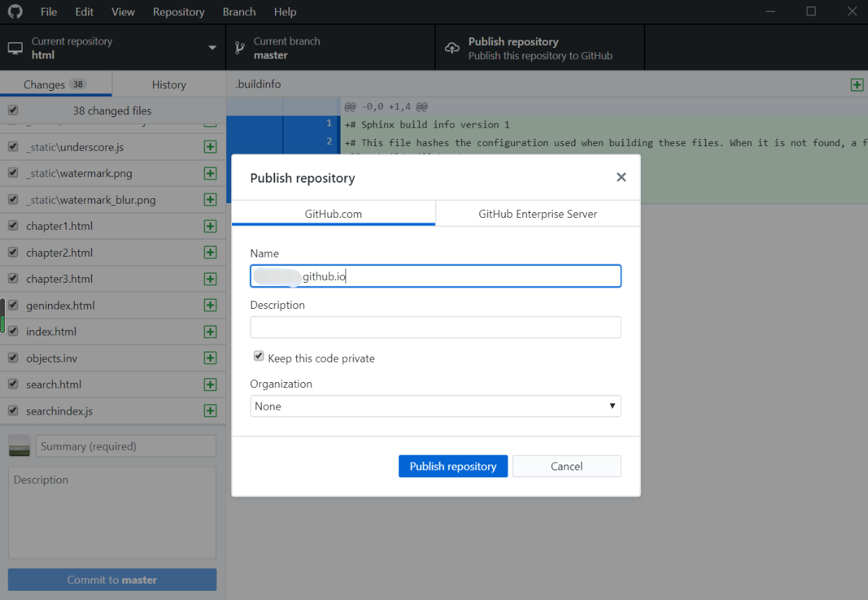Click the user avatar beside the Summary field
This screenshot has width=868, height=600.
20,446
